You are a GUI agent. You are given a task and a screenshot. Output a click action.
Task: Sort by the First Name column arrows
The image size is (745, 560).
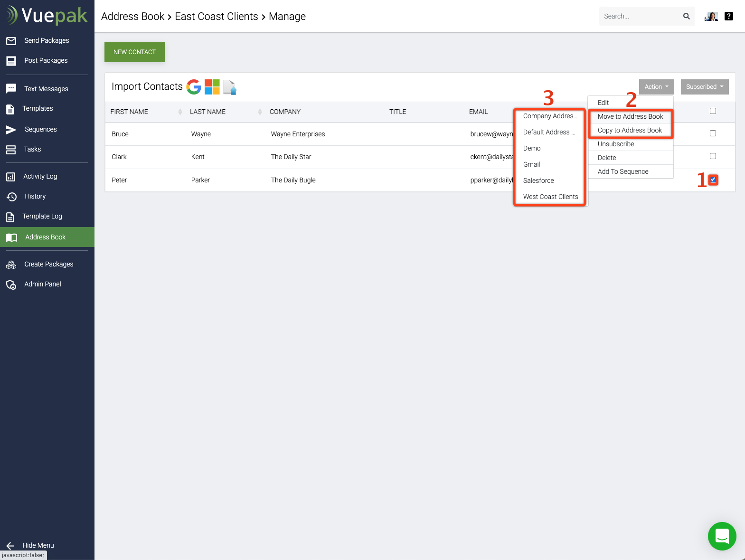(180, 112)
